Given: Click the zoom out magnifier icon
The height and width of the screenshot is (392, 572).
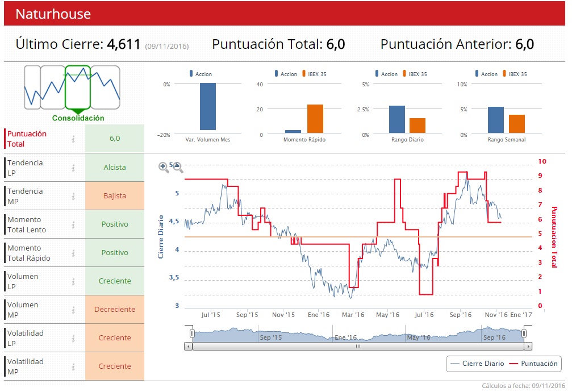Looking at the screenshot, I should (x=178, y=167).
